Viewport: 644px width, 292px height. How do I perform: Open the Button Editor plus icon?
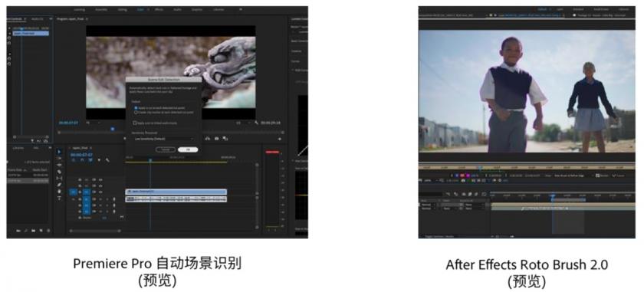pyautogui.click(x=280, y=139)
